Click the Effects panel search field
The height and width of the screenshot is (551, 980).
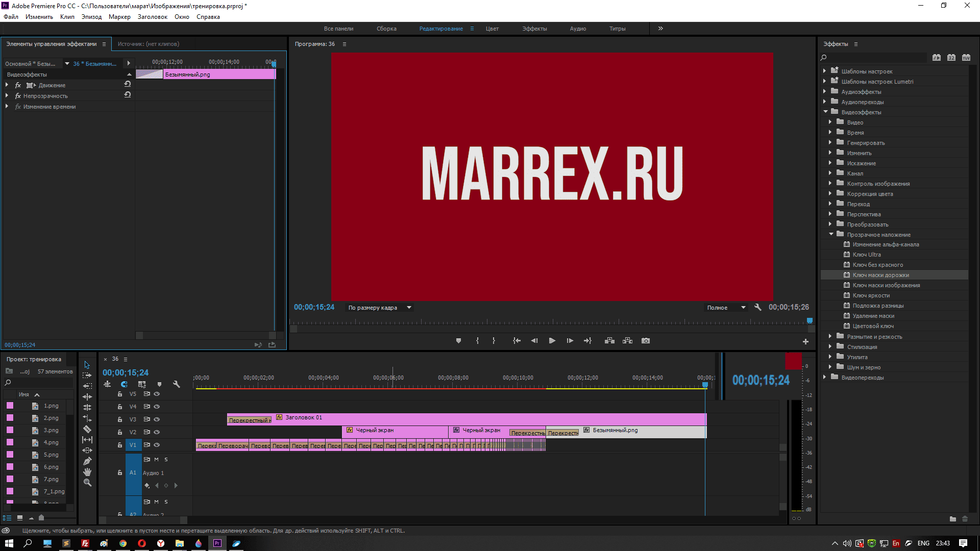(873, 58)
